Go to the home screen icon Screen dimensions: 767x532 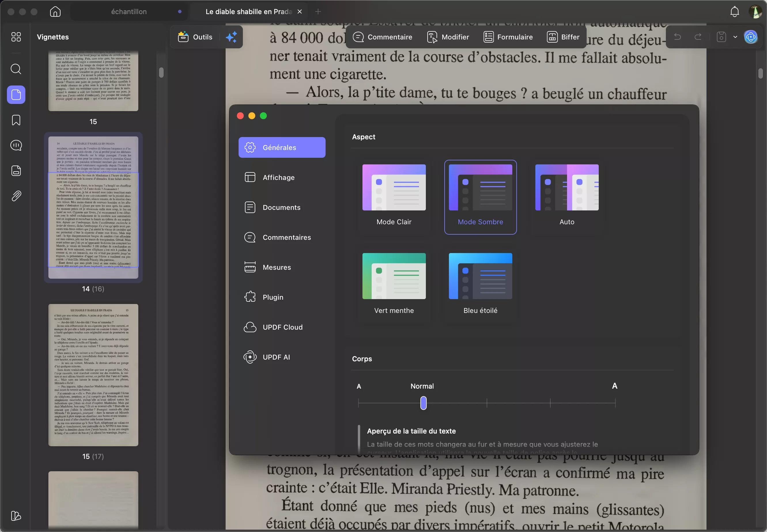pos(55,12)
